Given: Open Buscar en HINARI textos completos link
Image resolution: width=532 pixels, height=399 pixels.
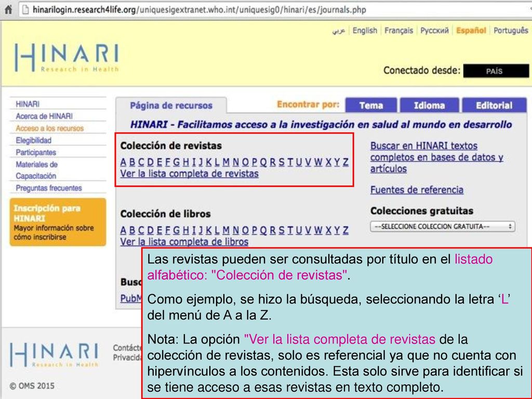Looking at the screenshot, I should pos(437,157).
